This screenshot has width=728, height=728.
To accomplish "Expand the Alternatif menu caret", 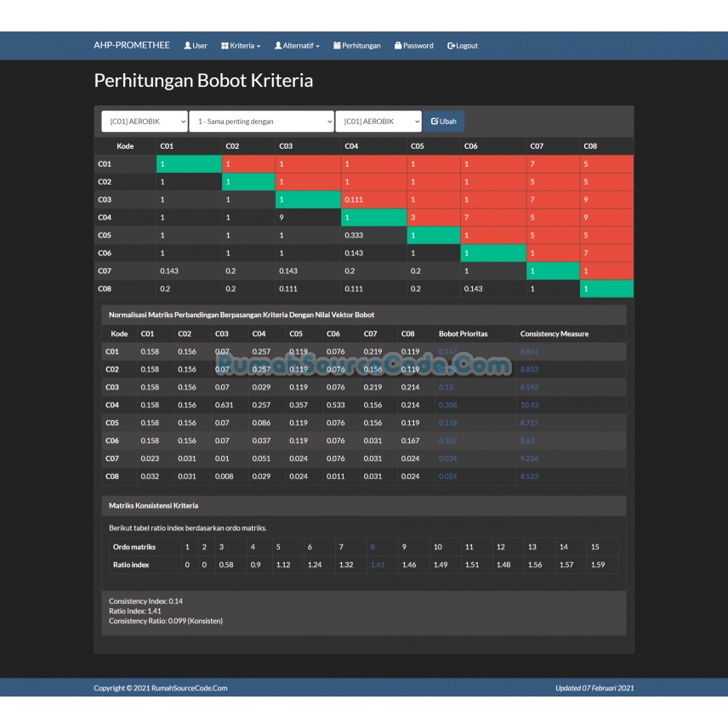I will coord(317,47).
